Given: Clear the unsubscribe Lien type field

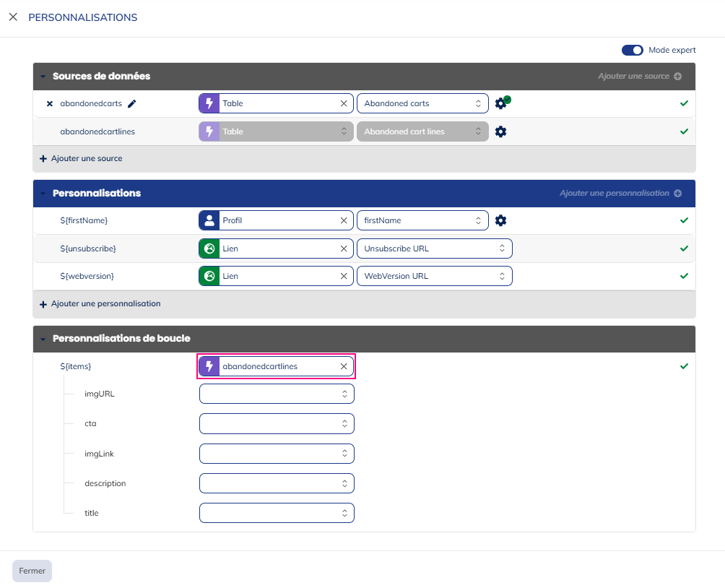Looking at the screenshot, I should click(344, 248).
